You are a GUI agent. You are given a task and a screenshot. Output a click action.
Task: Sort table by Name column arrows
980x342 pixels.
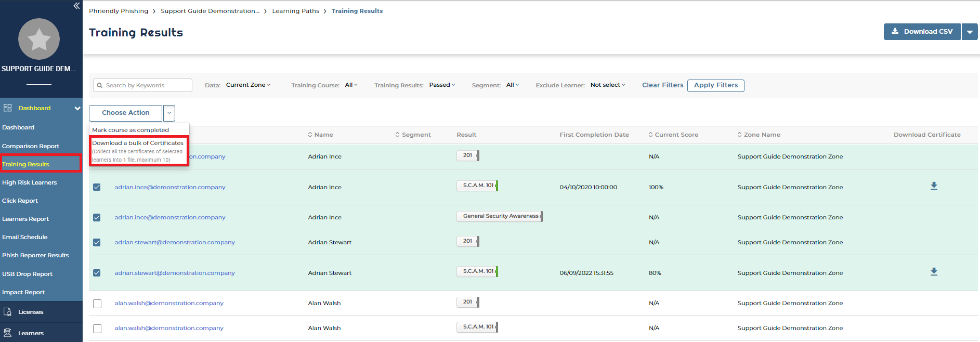click(x=310, y=135)
